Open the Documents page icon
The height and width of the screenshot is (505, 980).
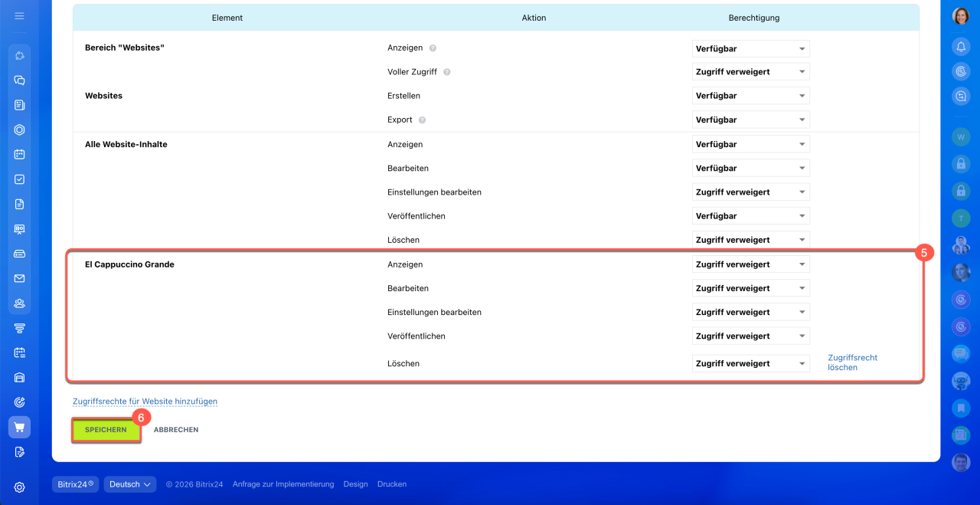tap(19, 204)
